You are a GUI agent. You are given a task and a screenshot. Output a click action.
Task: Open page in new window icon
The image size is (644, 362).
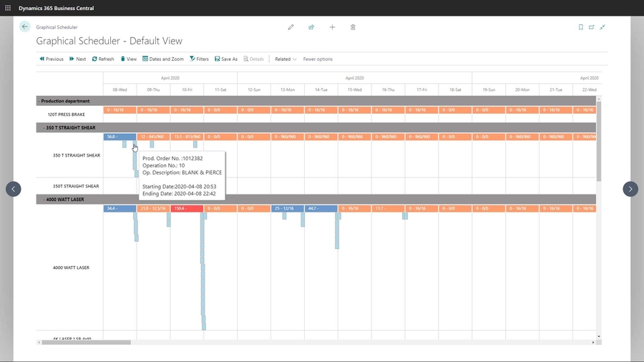point(592,27)
